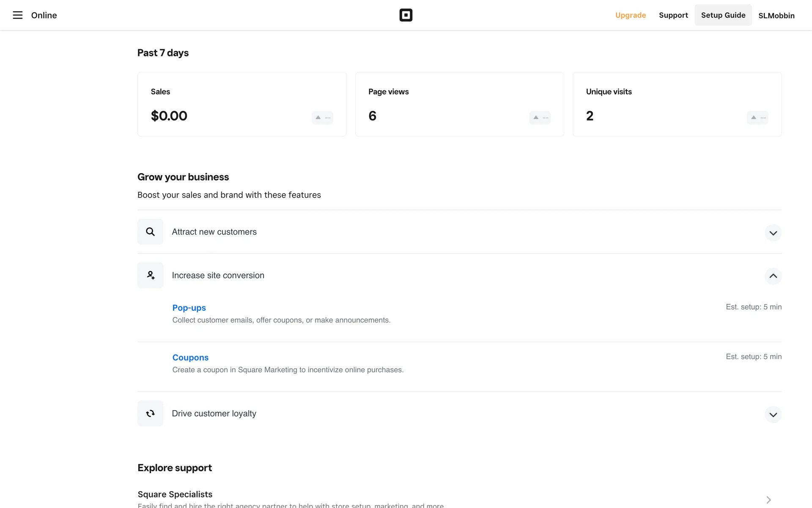Screen dimensions: 812x508
Task: Click the magnifier icon beside Attract new customers
Action: [x=150, y=232]
